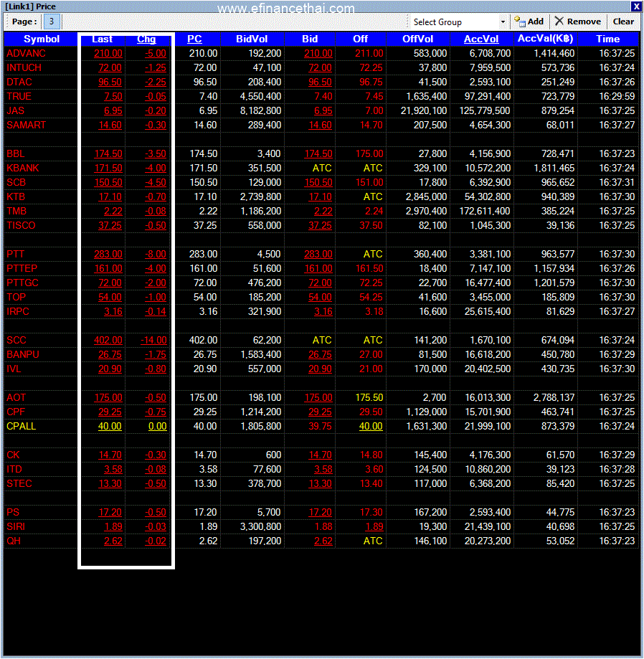Select the AOT symbol
The width and height of the screenshot is (644, 659).
16,397
